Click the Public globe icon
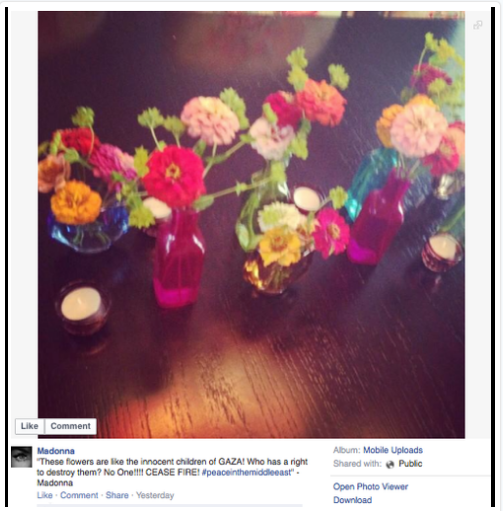Screen dimensions: 503x511 tap(390, 464)
